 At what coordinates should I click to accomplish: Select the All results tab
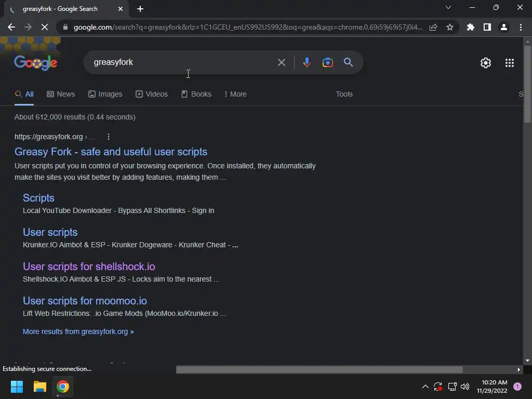[24, 95]
